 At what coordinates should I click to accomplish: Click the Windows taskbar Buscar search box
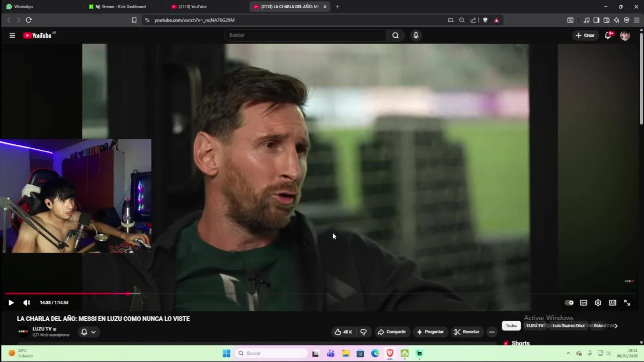tap(272, 353)
